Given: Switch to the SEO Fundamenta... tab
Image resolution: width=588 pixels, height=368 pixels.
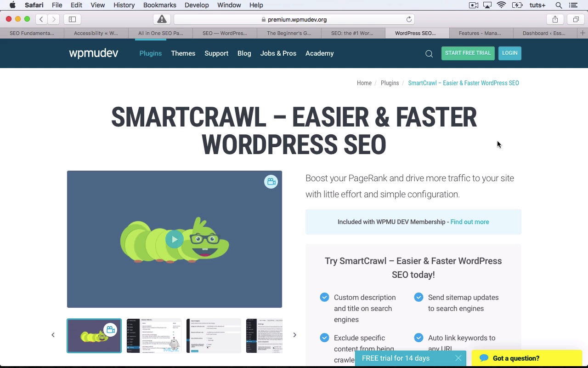Looking at the screenshot, I should [32, 33].
